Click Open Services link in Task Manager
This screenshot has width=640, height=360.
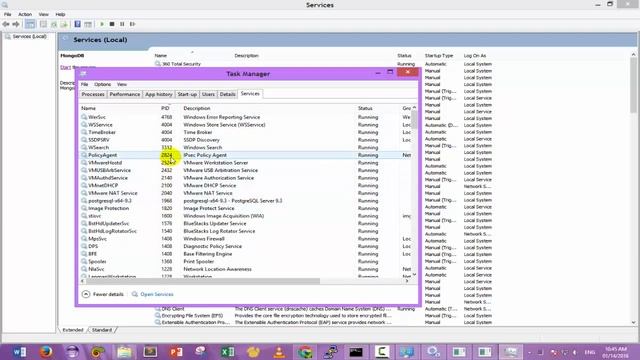point(157,294)
